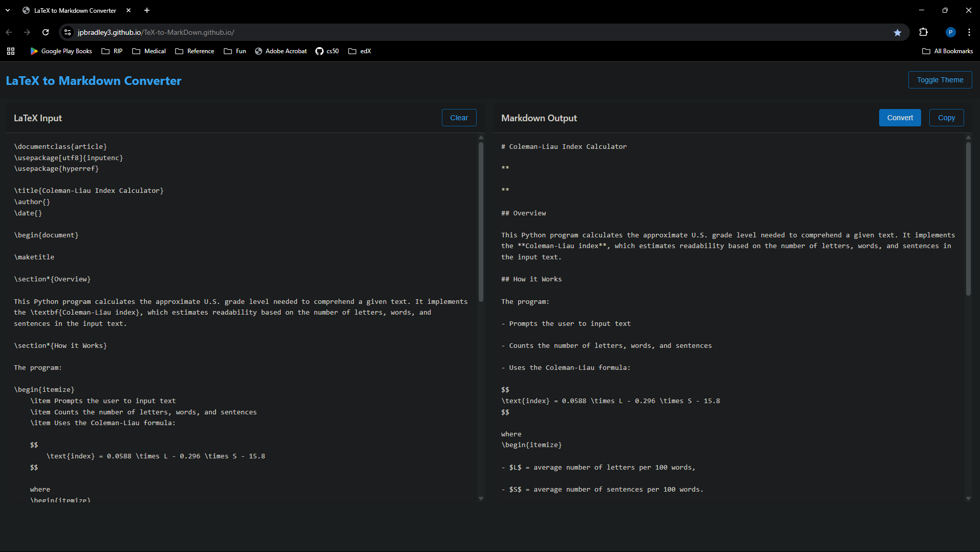Click the '$L$ = average number of letters' line
Screen dimensions: 980x552
(x=598, y=468)
